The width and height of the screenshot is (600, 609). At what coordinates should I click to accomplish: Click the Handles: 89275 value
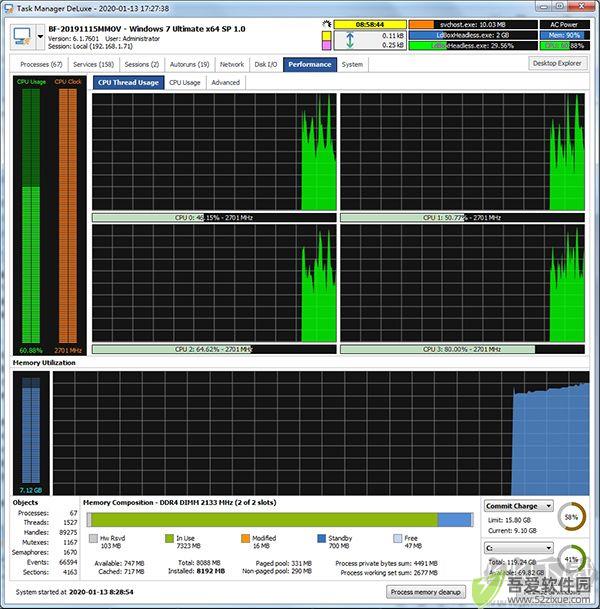pyautogui.click(x=68, y=532)
